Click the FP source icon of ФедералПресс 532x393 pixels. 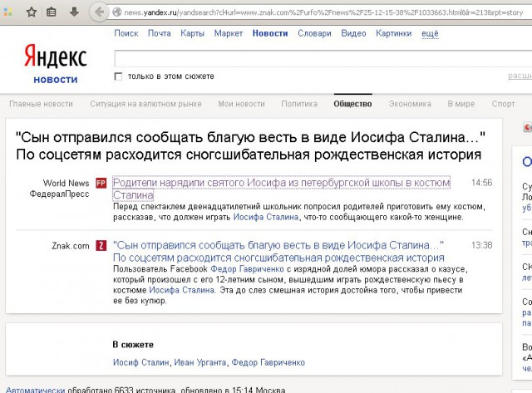pyautogui.click(x=101, y=183)
